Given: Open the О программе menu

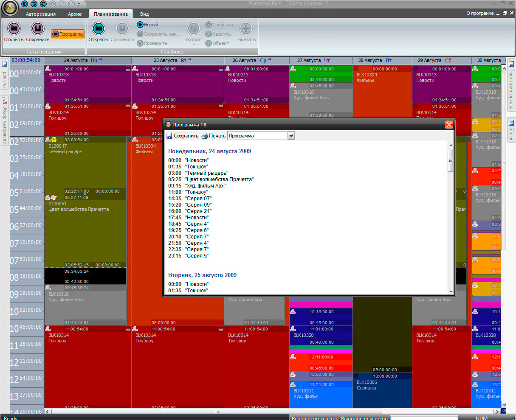Looking at the screenshot, I should 480,13.
